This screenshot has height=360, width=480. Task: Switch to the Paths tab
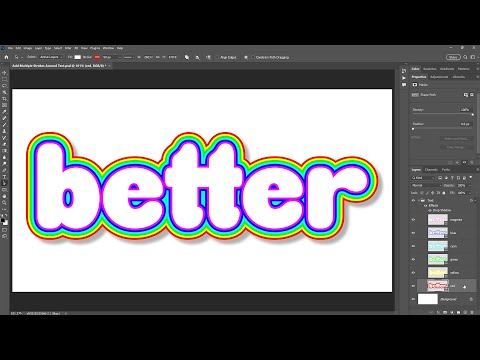click(446, 170)
